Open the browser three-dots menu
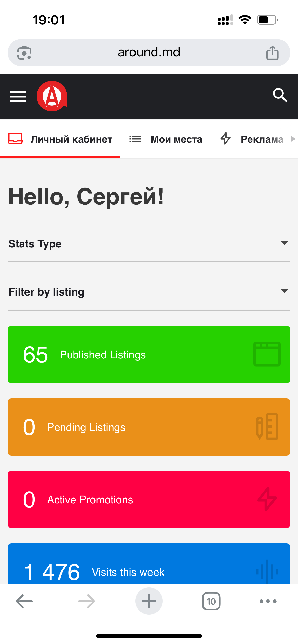 pyautogui.click(x=268, y=601)
